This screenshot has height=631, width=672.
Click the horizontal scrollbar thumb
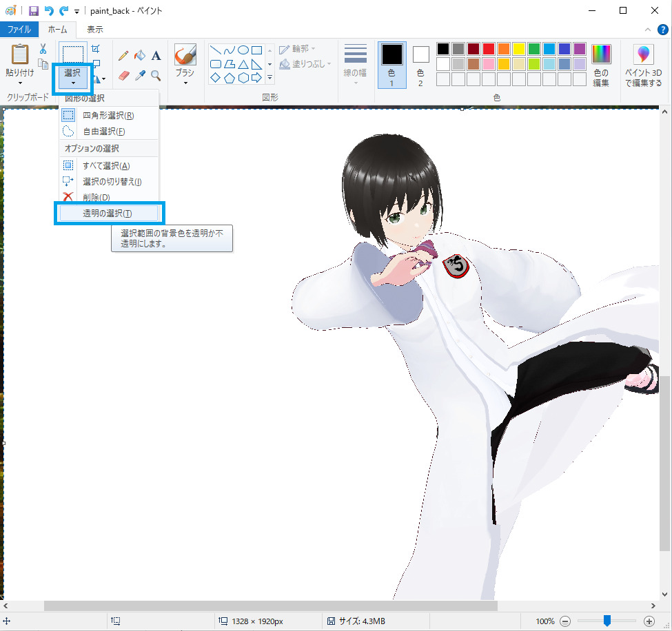(271, 606)
